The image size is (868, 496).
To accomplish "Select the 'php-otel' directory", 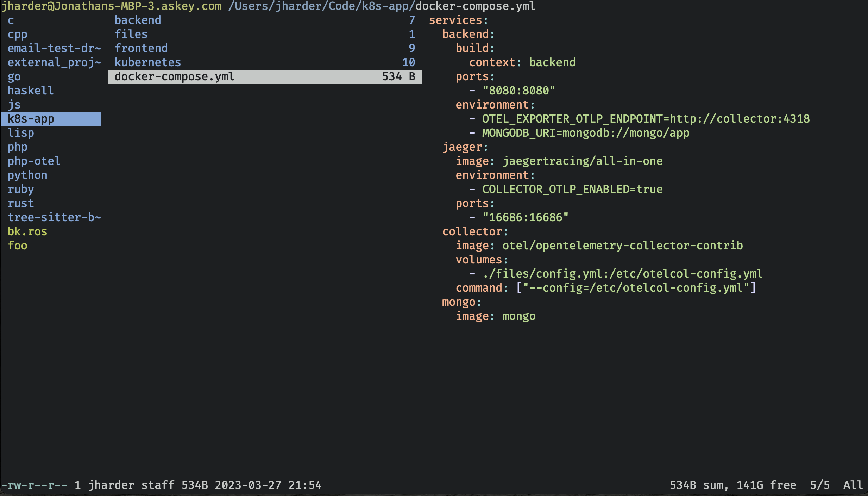I will (34, 161).
